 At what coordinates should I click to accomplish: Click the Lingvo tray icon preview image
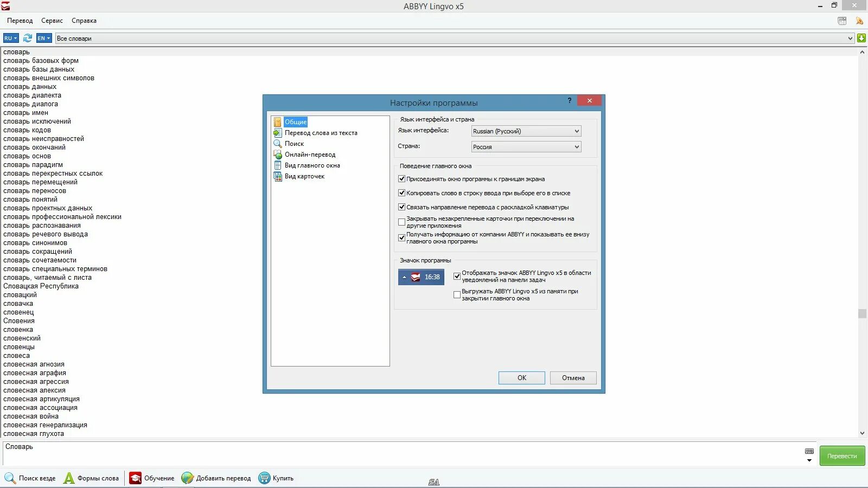coord(421,277)
